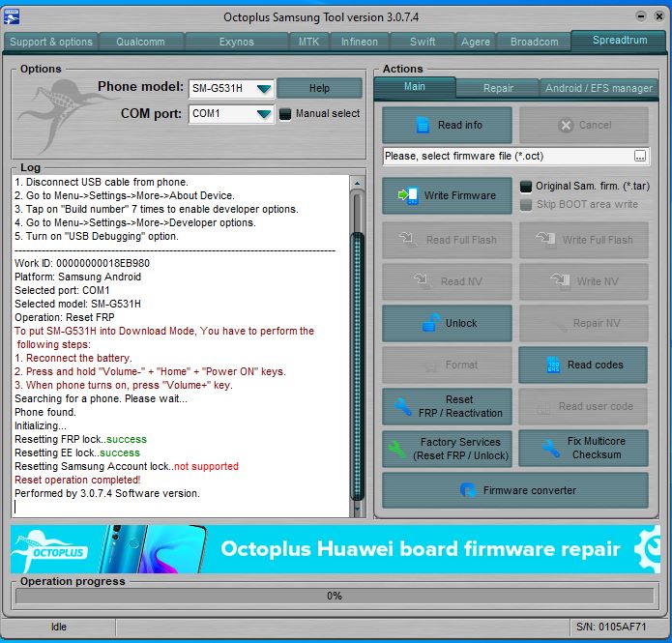Viewport: 672px width, 643px height.
Task: Toggle Original Sam. firm. (*.tar) checkbox
Action: pyautogui.click(x=525, y=187)
